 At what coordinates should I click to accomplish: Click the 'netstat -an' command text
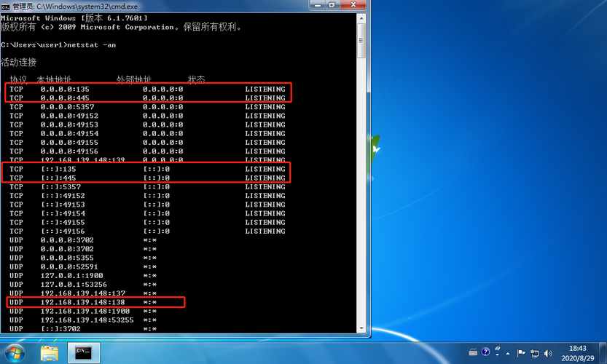pos(92,45)
